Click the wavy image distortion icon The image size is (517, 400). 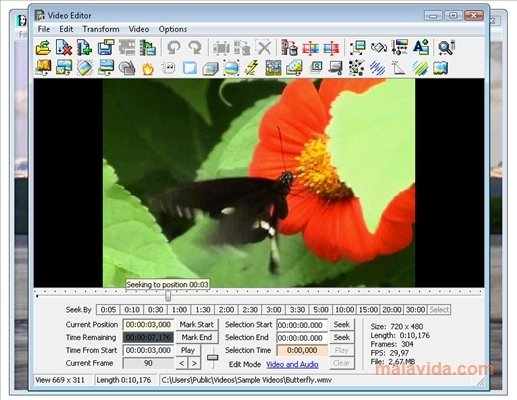441,68
